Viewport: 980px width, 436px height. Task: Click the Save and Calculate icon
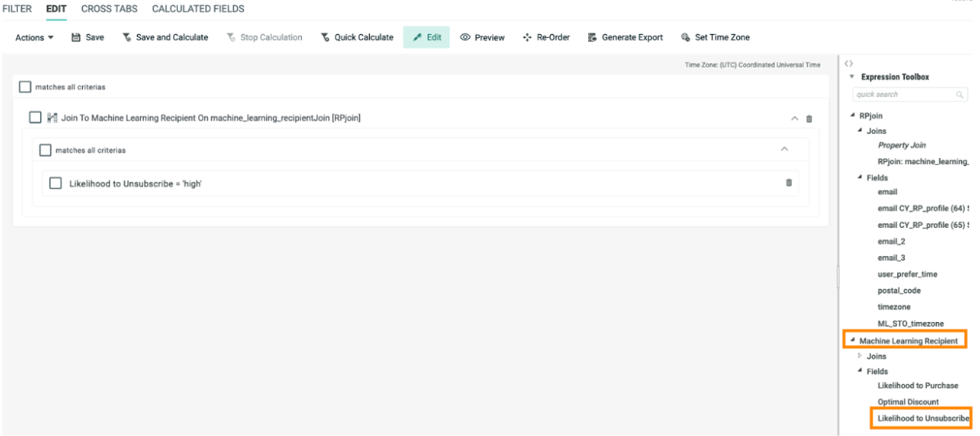tap(127, 37)
